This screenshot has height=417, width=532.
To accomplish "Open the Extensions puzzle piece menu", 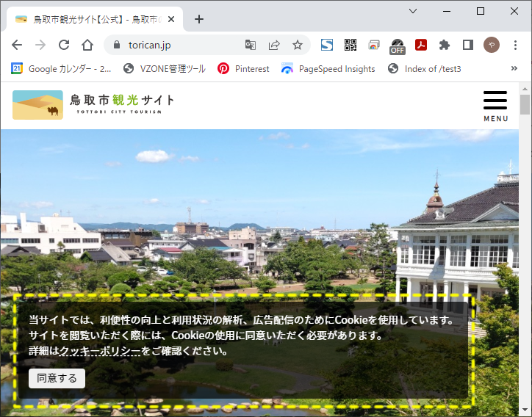I will (445, 45).
